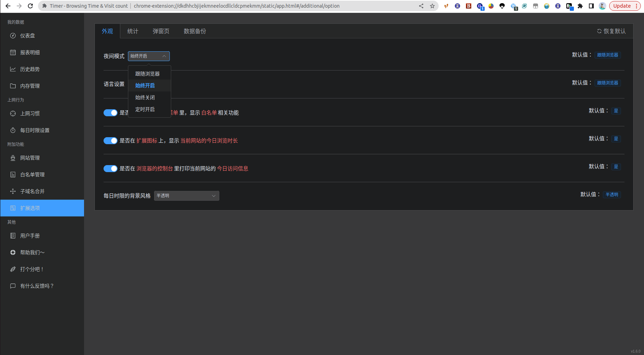Click the 恢复默认 reset button
This screenshot has width=644, height=355.
[x=611, y=31]
